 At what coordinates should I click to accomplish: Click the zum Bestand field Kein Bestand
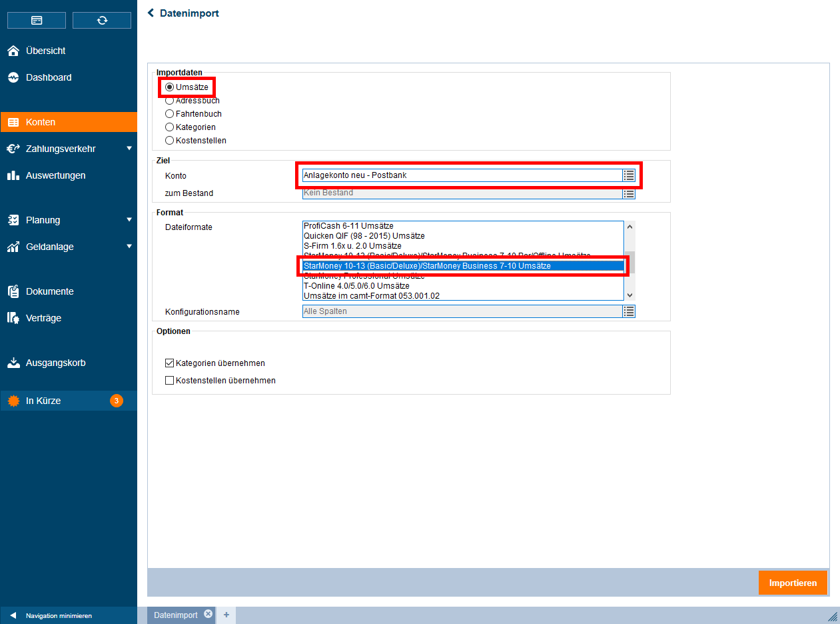point(462,193)
